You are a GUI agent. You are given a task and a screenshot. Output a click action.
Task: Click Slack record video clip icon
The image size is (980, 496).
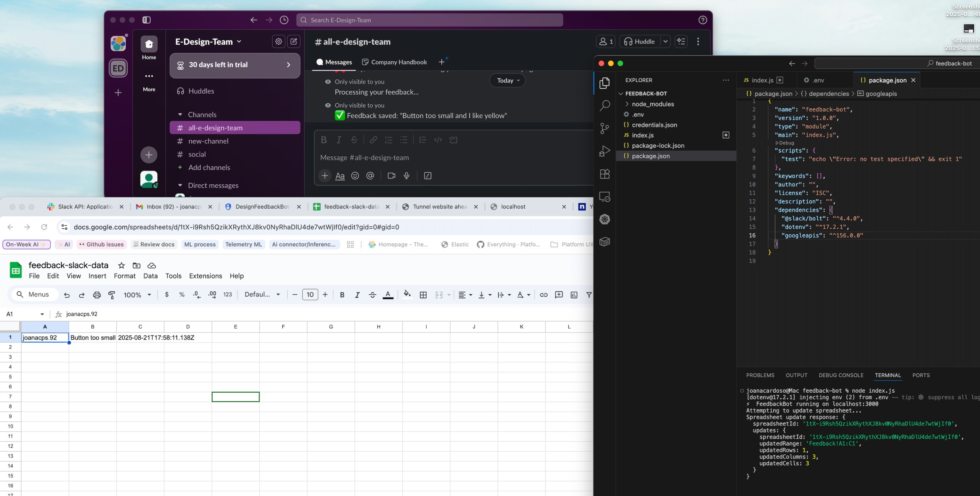(x=391, y=176)
